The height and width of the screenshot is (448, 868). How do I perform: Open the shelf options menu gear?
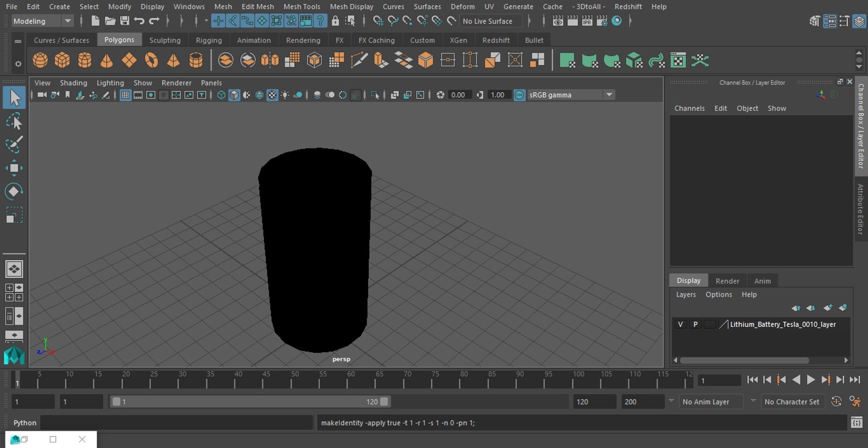pyautogui.click(x=18, y=64)
